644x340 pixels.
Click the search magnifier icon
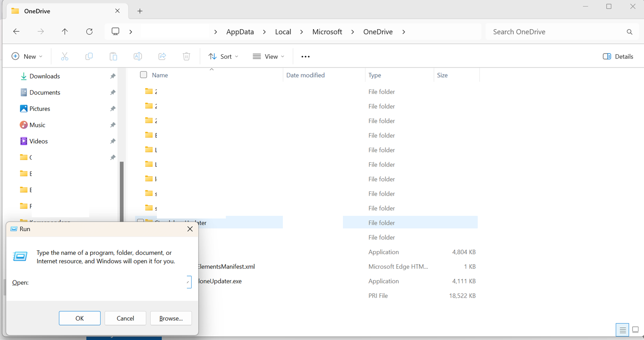click(629, 32)
